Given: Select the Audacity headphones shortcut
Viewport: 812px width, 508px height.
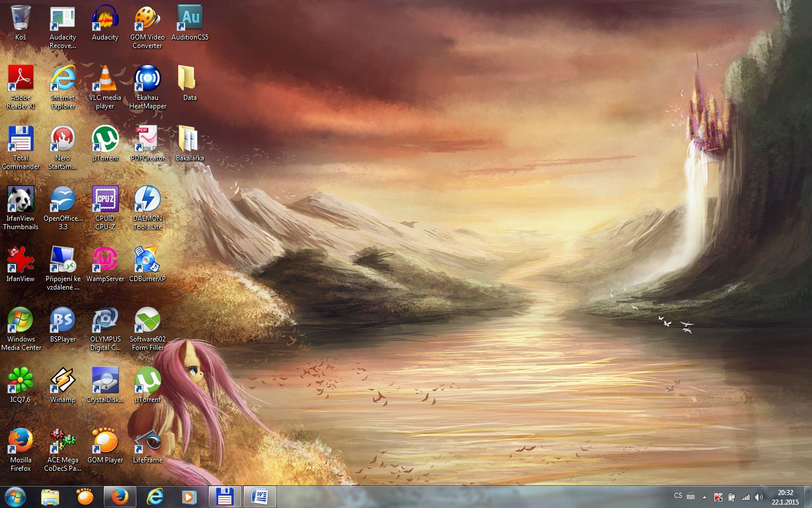Looking at the screenshot, I should (x=105, y=23).
